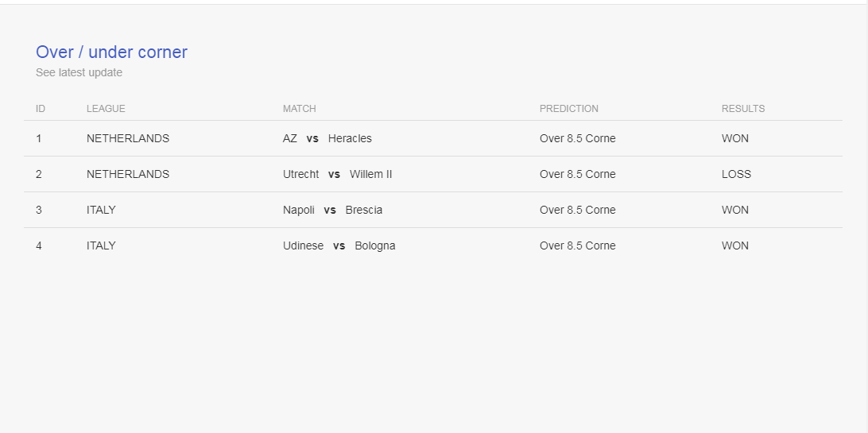The width and height of the screenshot is (868, 433).
Task: Open the AZ vs Heracles match
Action: [x=327, y=138]
